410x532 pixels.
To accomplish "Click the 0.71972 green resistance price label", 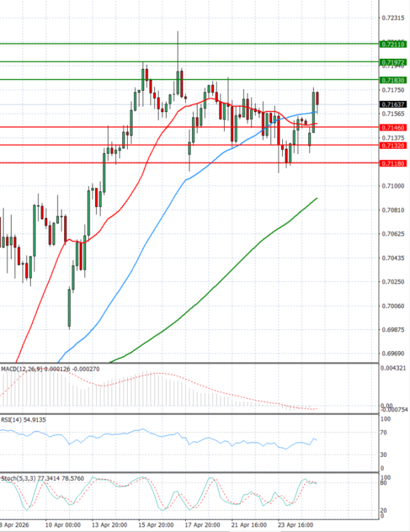I will (x=393, y=61).
